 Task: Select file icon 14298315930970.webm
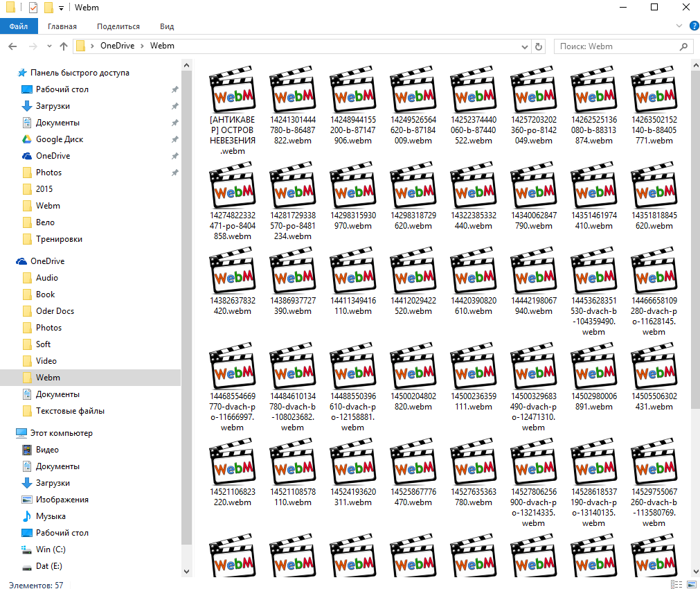(x=353, y=185)
